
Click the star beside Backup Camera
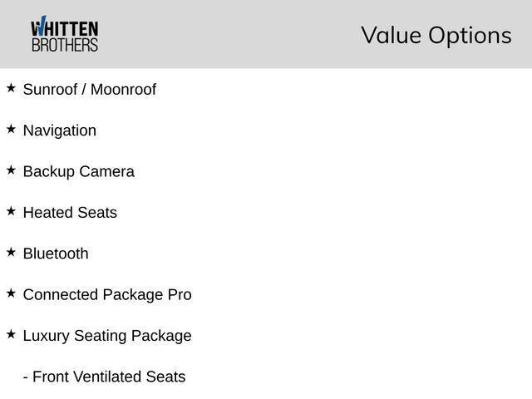click(11, 170)
